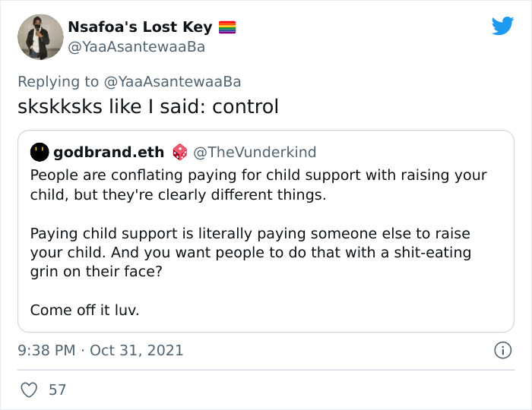
Task: Visit the @YaaAsantewaaBa handle under name
Action: (x=137, y=47)
